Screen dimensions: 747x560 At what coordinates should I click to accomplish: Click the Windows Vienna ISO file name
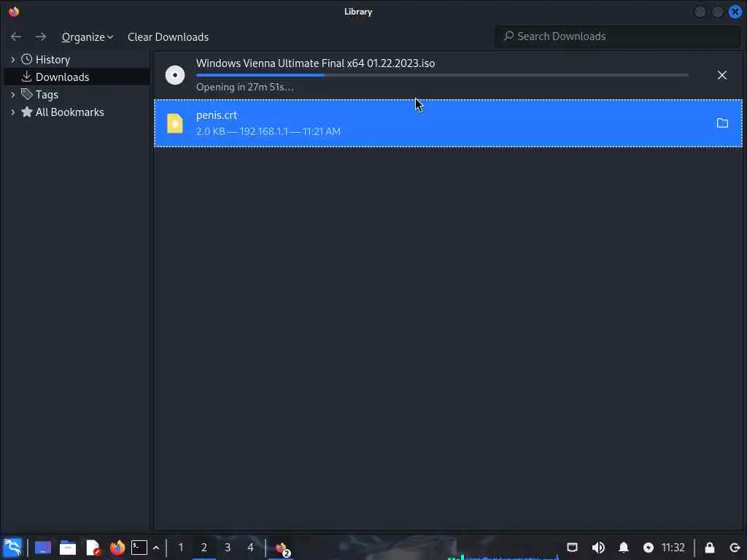click(315, 63)
